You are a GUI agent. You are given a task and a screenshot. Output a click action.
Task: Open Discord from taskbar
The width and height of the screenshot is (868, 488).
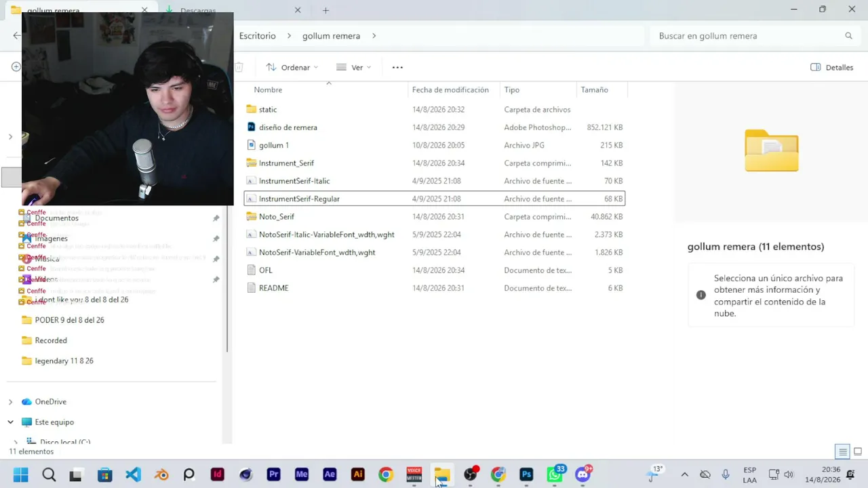[583, 474]
